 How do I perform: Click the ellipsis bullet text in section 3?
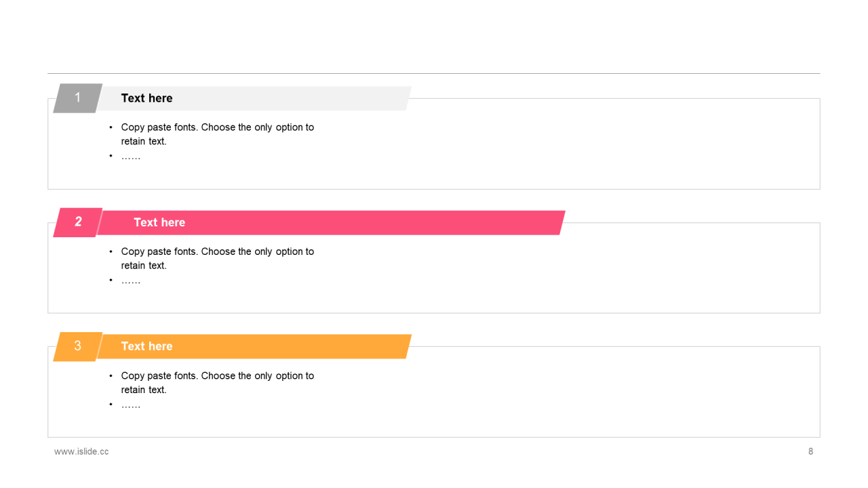(131, 405)
